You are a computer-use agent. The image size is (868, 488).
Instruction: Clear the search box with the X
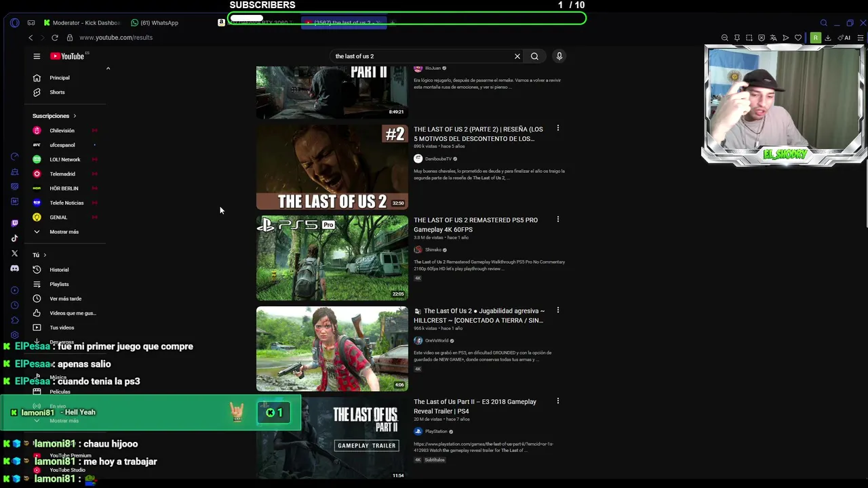[x=517, y=56]
